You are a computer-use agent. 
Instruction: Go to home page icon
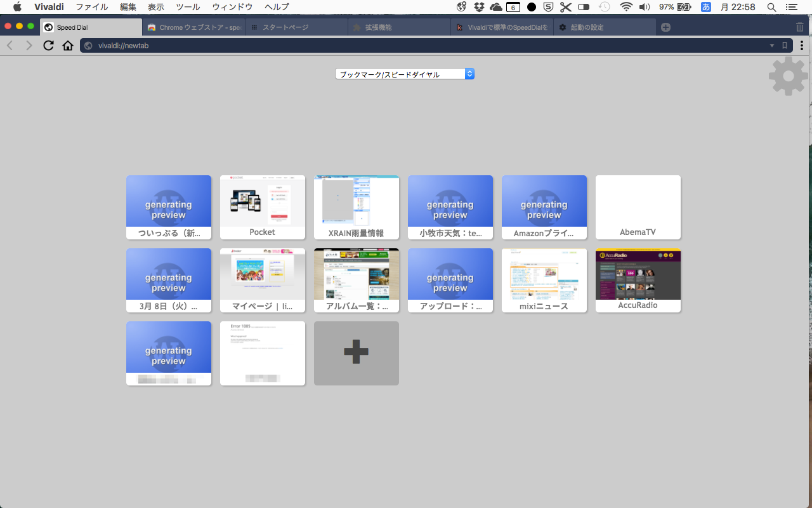[x=68, y=46]
